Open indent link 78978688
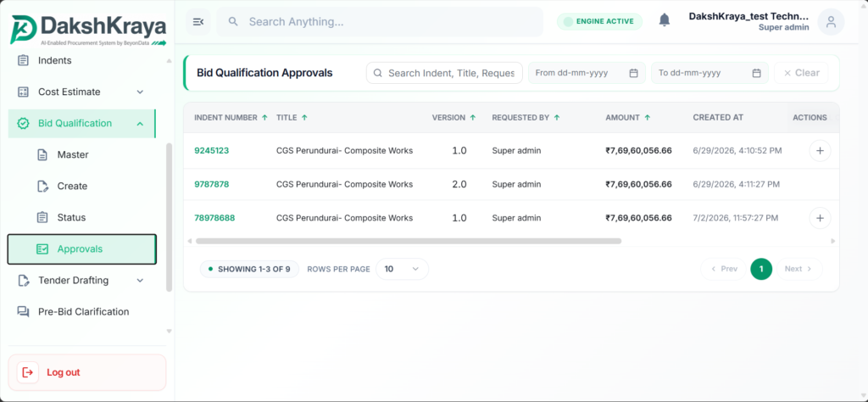 (214, 218)
